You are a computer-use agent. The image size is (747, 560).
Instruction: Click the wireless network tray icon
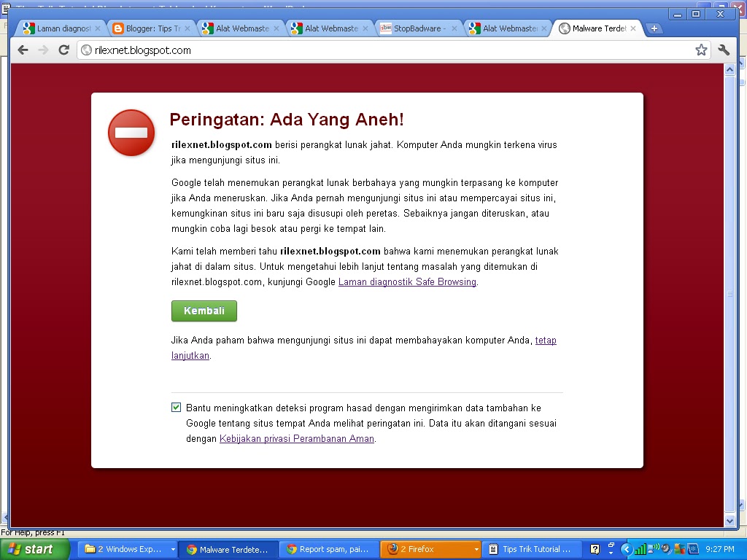(x=653, y=549)
